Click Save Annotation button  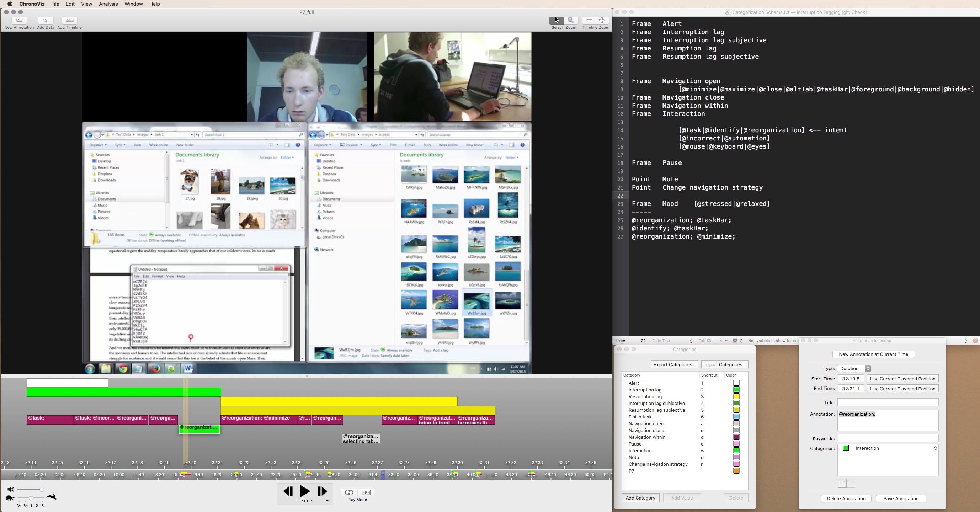click(x=901, y=499)
